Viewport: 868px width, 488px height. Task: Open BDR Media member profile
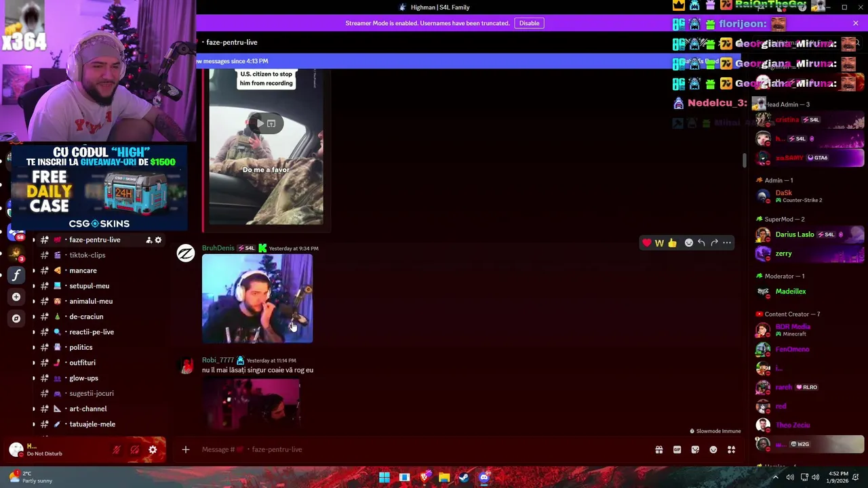point(809,330)
